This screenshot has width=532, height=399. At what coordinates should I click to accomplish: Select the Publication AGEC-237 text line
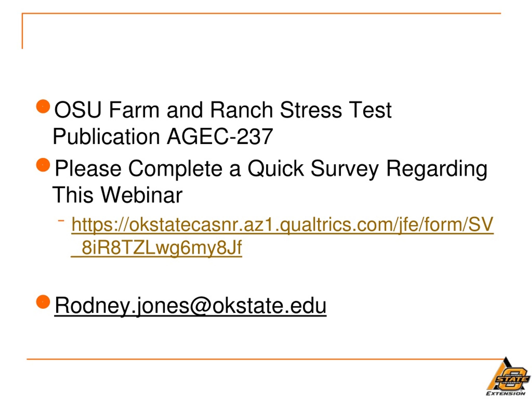tap(163, 137)
